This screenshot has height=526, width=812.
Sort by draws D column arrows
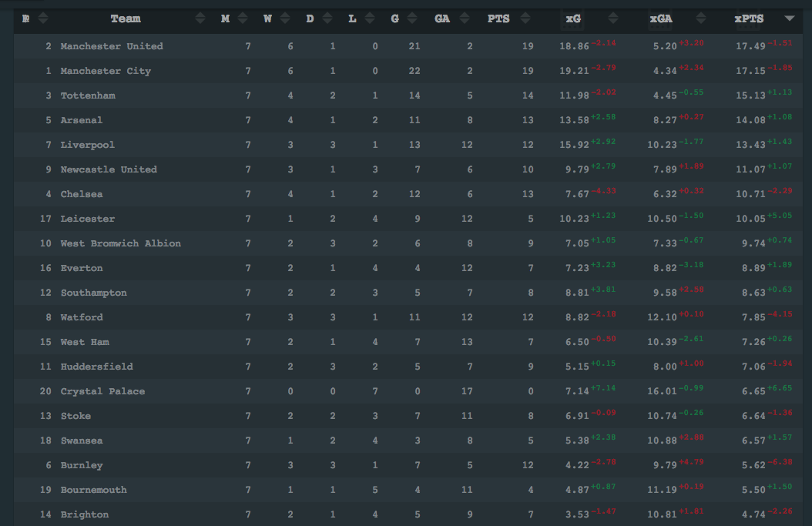[327, 18]
